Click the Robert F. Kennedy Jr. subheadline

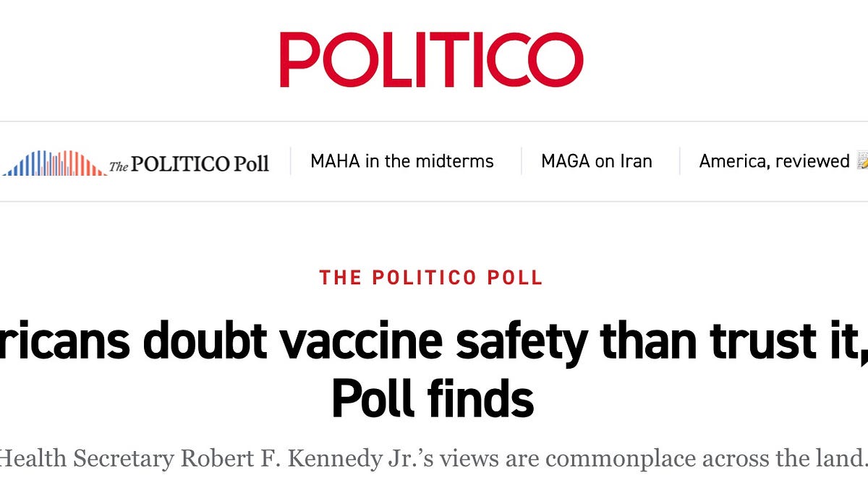click(433, 457)
